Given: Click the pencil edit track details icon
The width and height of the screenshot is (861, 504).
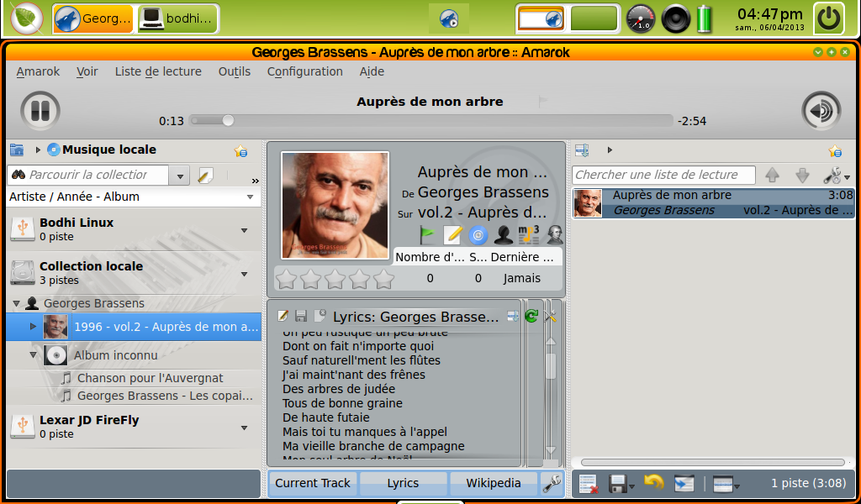Looking at the screenshot, I should pyautogui.click(x=452, y=234).
